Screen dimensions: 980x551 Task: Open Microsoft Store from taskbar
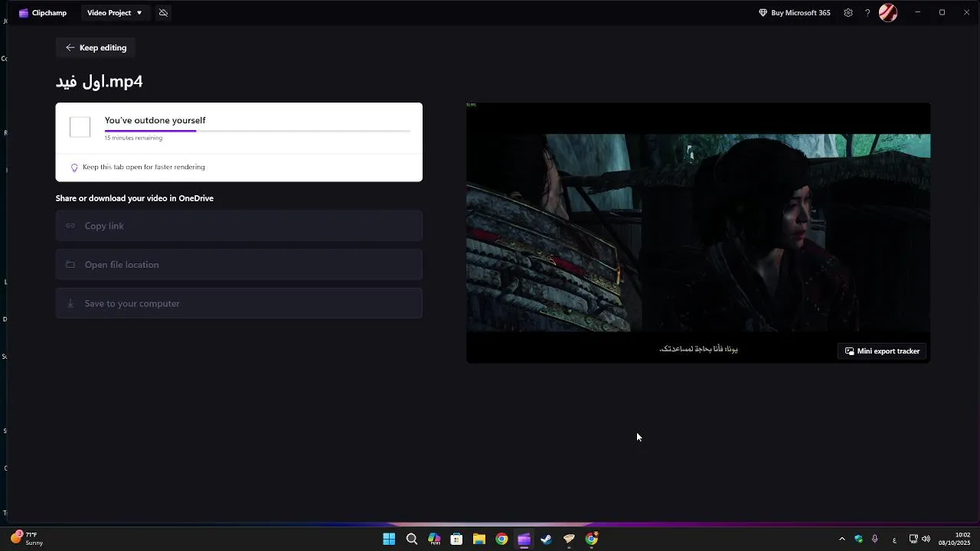456,539
